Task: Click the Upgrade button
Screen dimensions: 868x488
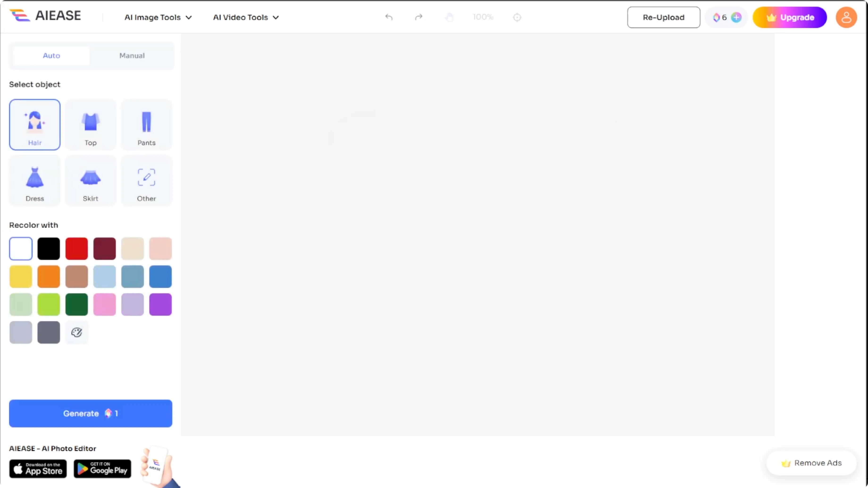Action: 789,17
